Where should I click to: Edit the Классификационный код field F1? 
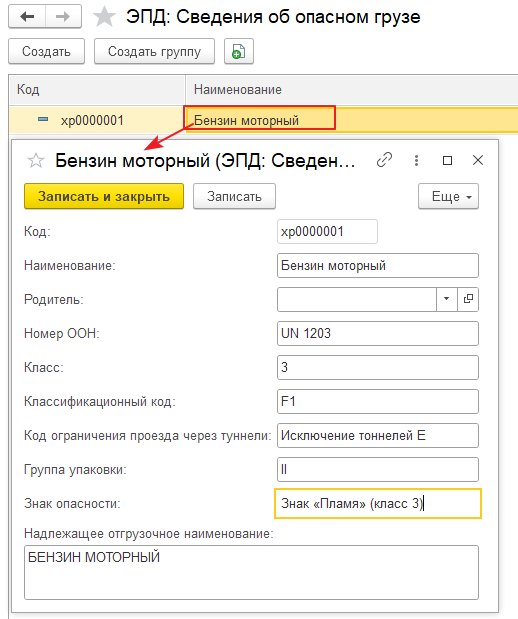(x=378, y=401)
